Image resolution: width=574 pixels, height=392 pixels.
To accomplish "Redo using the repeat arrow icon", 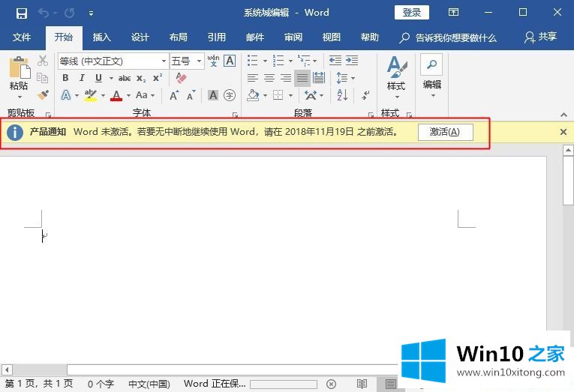I will [70, 13].
